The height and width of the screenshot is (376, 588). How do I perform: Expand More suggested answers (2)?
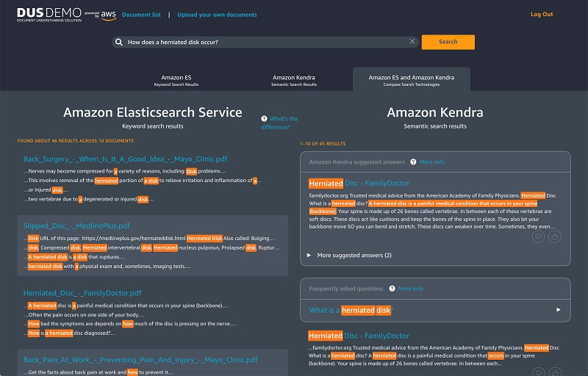pos(350,255)
